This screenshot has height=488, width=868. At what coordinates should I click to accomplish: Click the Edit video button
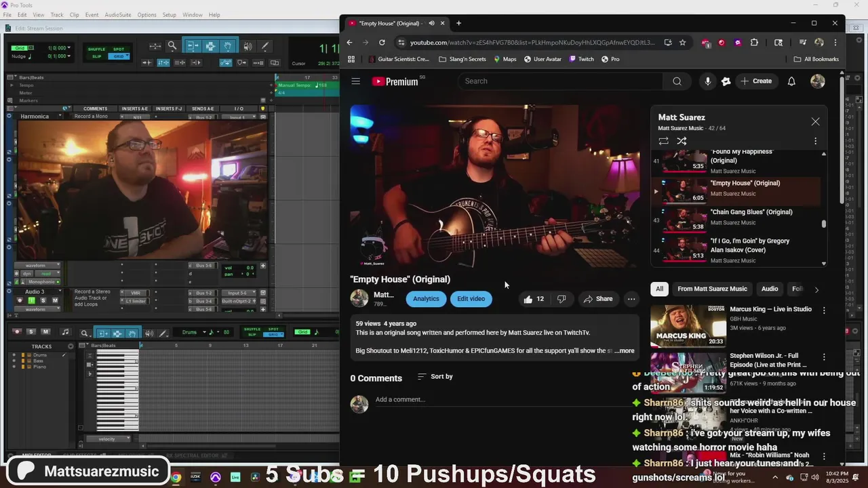(x=471, y=299)
